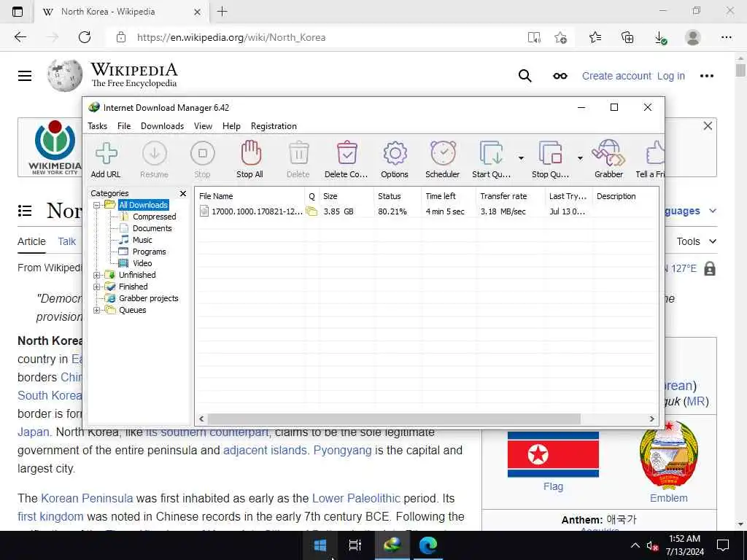Click the Add URL toolbar icon
747x560 pixels.
[x=106, y=160]
